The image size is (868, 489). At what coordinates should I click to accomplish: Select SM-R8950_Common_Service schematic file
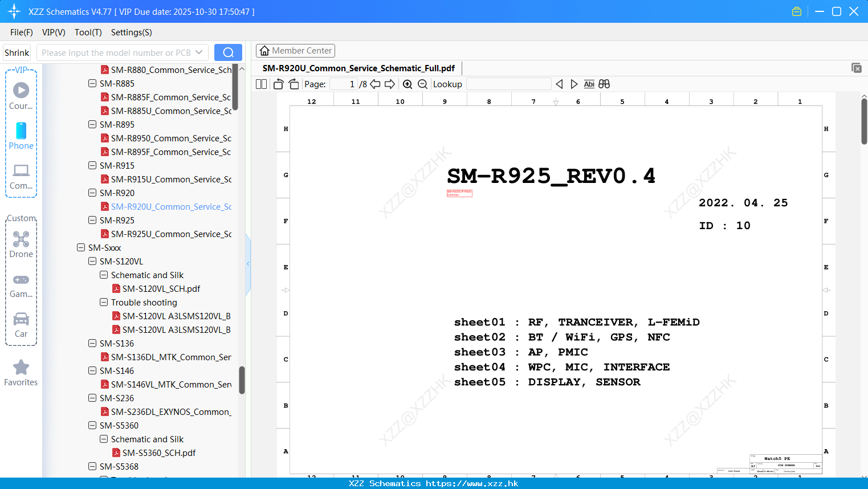pyautogui.click(x=166, y=138)
